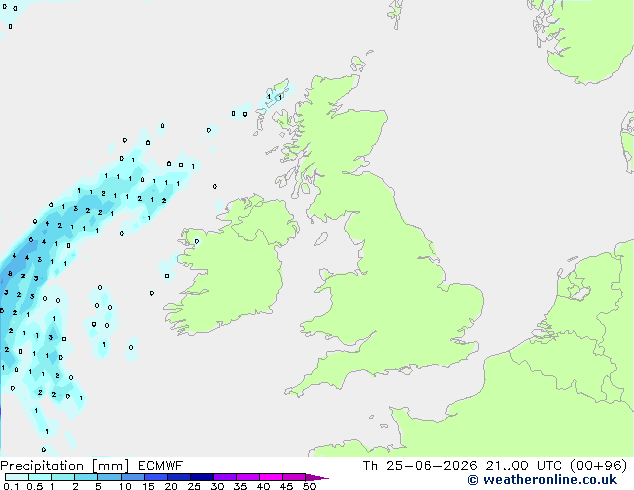Screen dimensions: 634x490
Task: Select the 10–15 mm blue legend swatch
Action: coord(132,477)
